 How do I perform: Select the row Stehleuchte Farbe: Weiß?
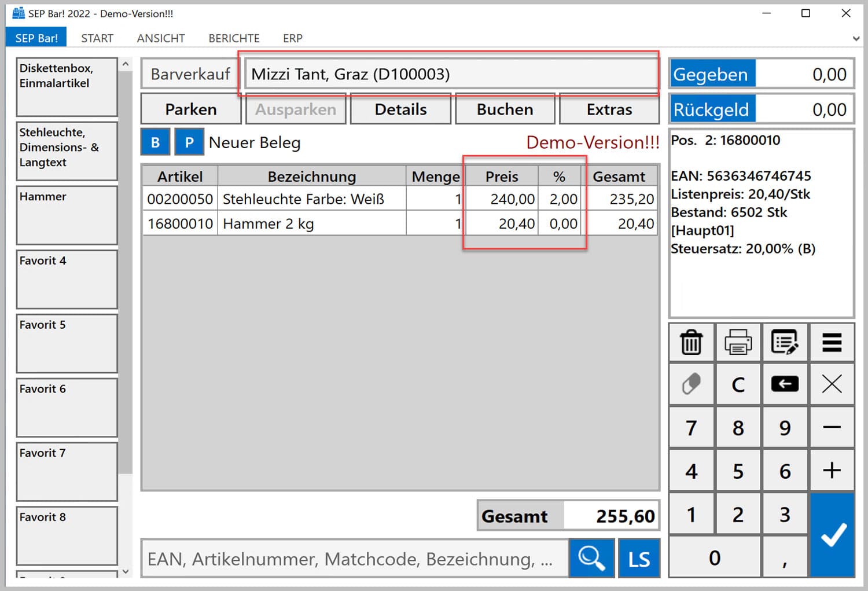click(400, 199)
